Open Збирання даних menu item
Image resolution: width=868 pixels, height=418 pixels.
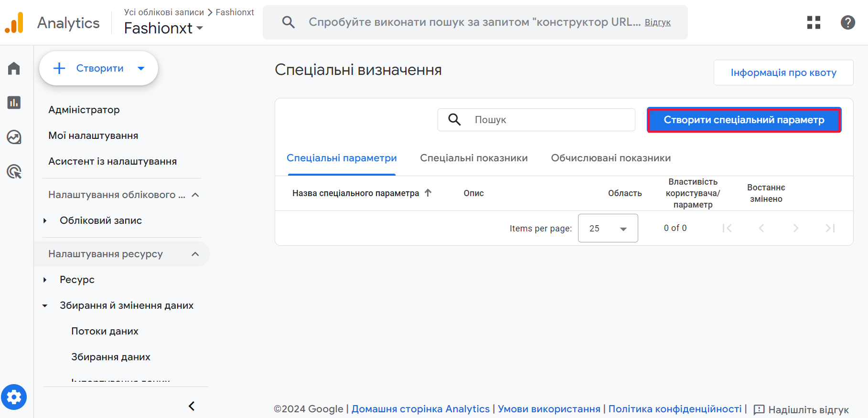coord(111,357)
